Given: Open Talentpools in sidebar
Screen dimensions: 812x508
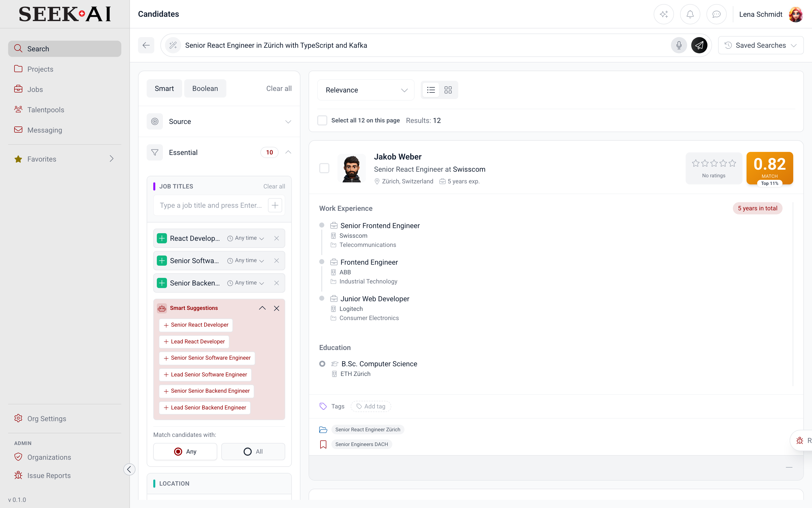Looking at the screenshot, I should tap(64, 109).
